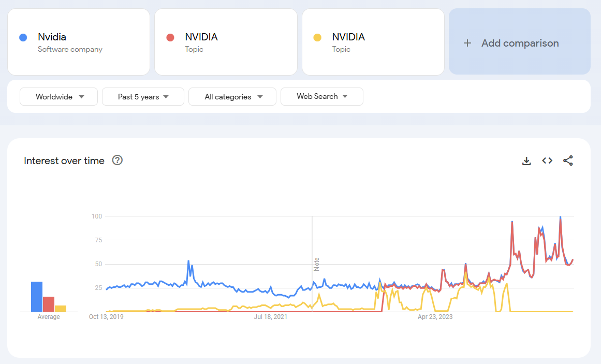Select the yellow NVIDIA Topic term card

373,42
